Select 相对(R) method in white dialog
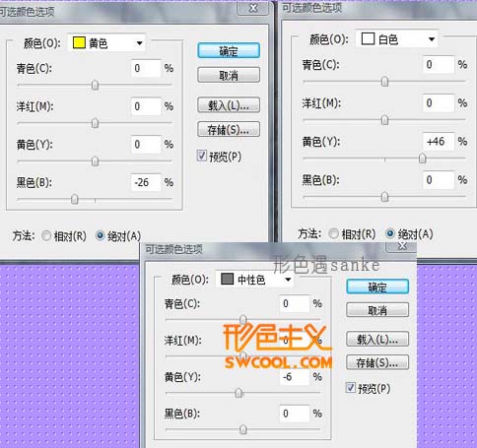 point(333,233)
